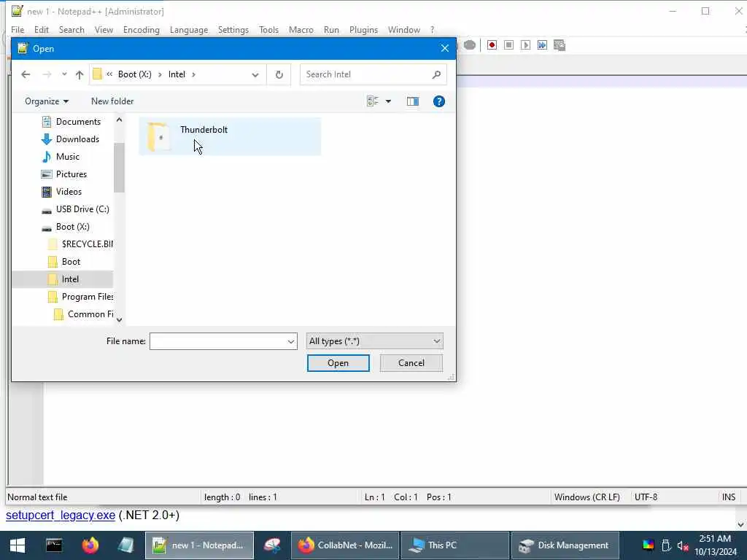Click the Snipping tool taskbar icon
Image resolution: width=747 pixels, height=560 pixels.
273,545
